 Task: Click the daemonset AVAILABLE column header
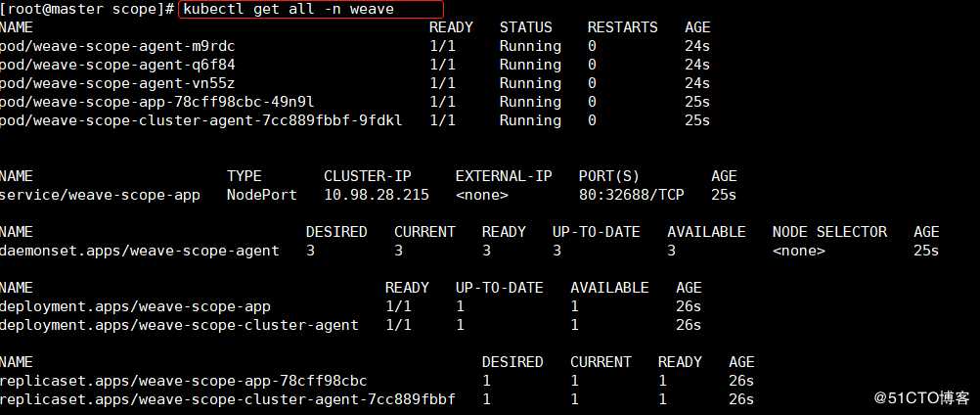coord(706,232)
